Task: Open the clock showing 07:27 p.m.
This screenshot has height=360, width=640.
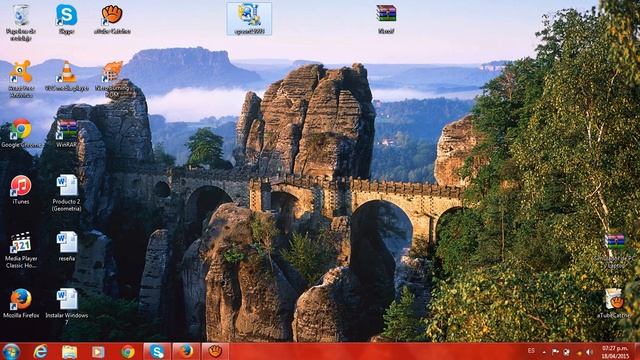Action: [615, 352]
